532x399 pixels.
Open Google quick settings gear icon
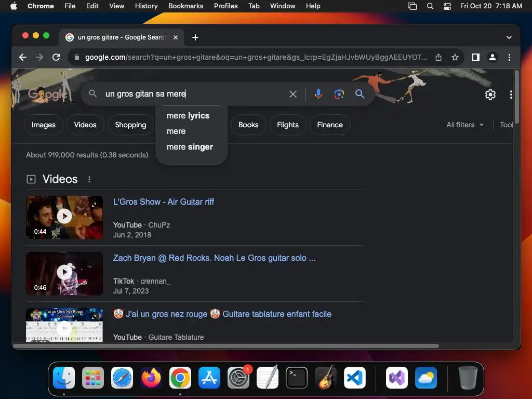490,95
